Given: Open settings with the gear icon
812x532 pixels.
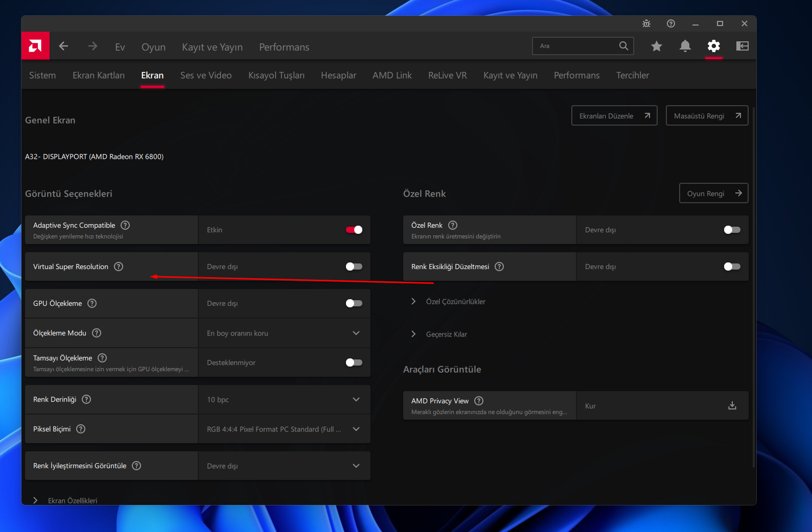Looking at the screenshot, I should [x=713, y=46].
